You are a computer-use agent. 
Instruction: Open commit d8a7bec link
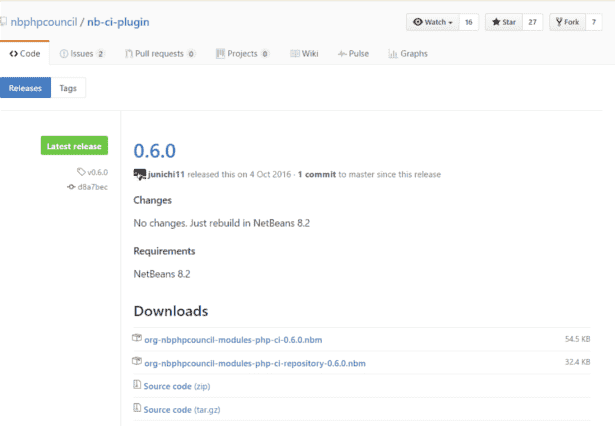pos(93,187)
